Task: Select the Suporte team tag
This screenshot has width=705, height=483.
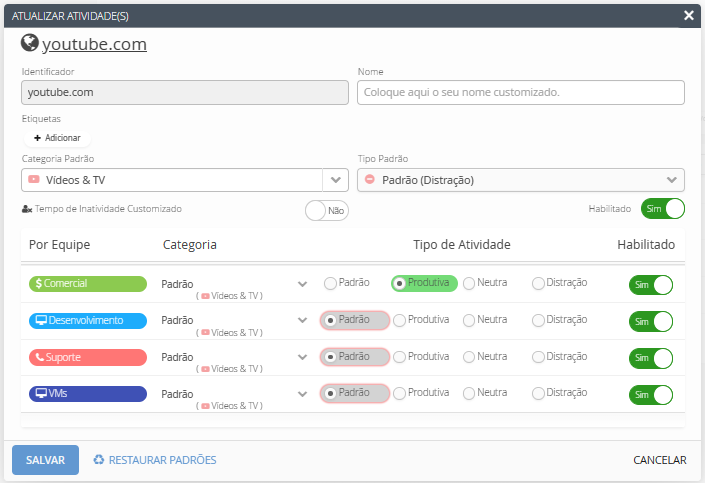Action: pyautogui.click(x=88, y=358)
